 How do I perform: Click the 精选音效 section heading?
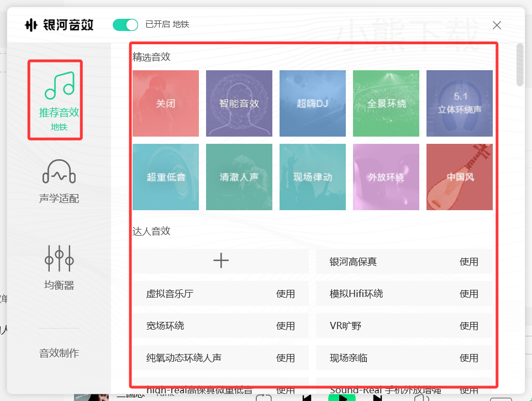point(151,57)
